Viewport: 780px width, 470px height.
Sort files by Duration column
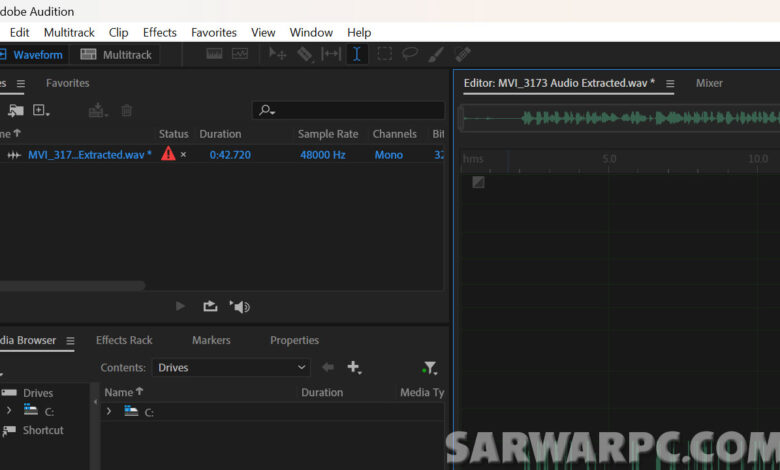coord(220,134)
